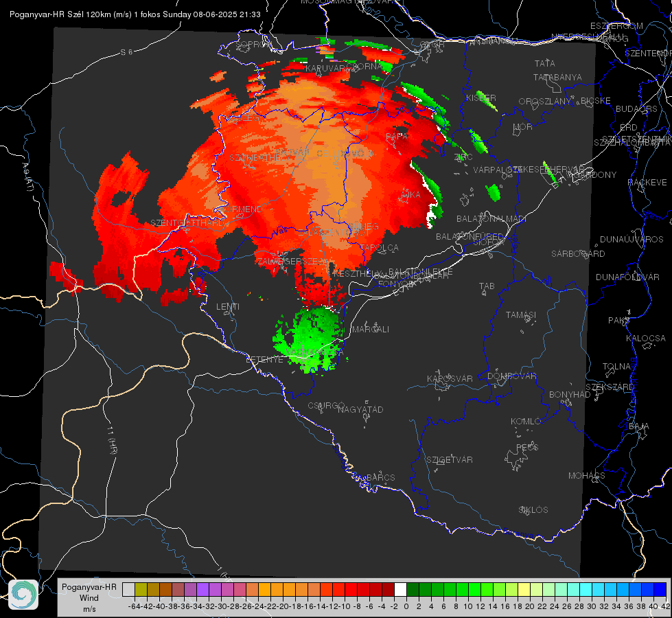The width and height of the screenshot is (672, 618).
Task: Click the KALOCSA town label
Action: click(645, 339)
